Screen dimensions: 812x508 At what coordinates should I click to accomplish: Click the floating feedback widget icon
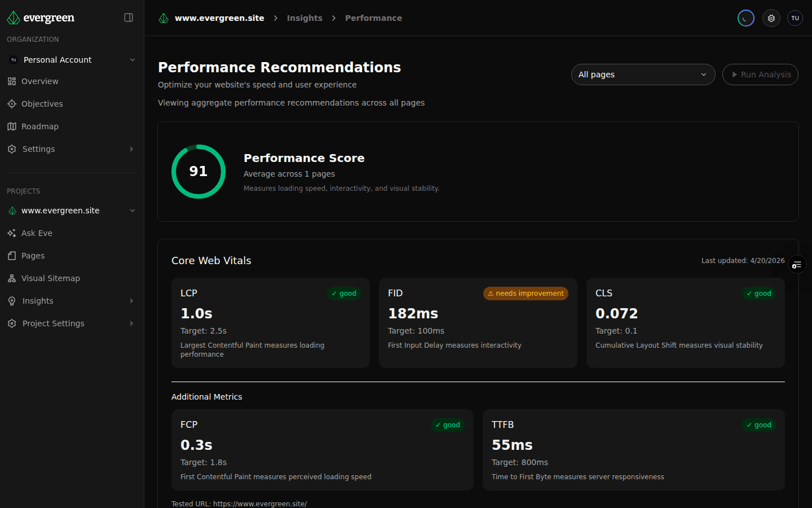point(797,264)
